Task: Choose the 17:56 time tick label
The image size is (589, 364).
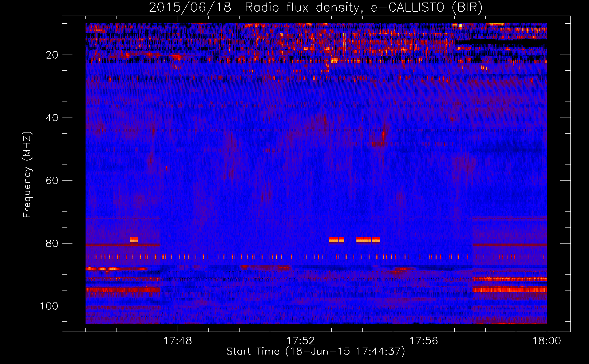Action: (424, 341)
